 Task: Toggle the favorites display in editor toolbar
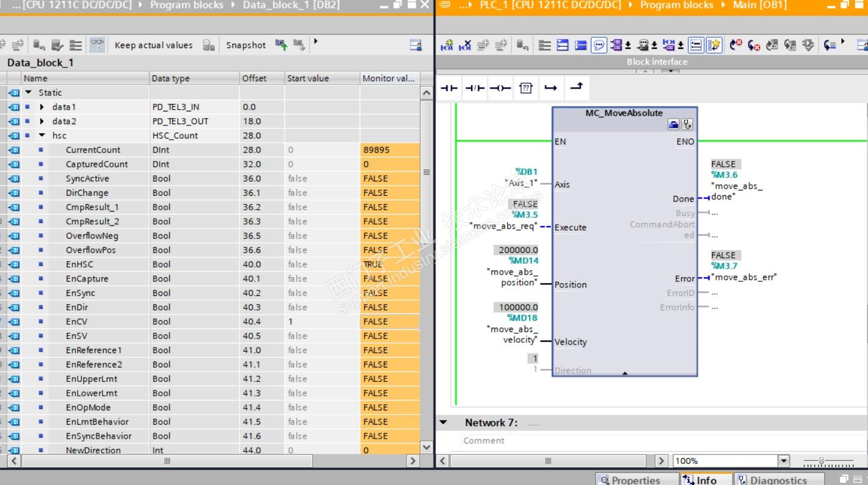(714, 45)
